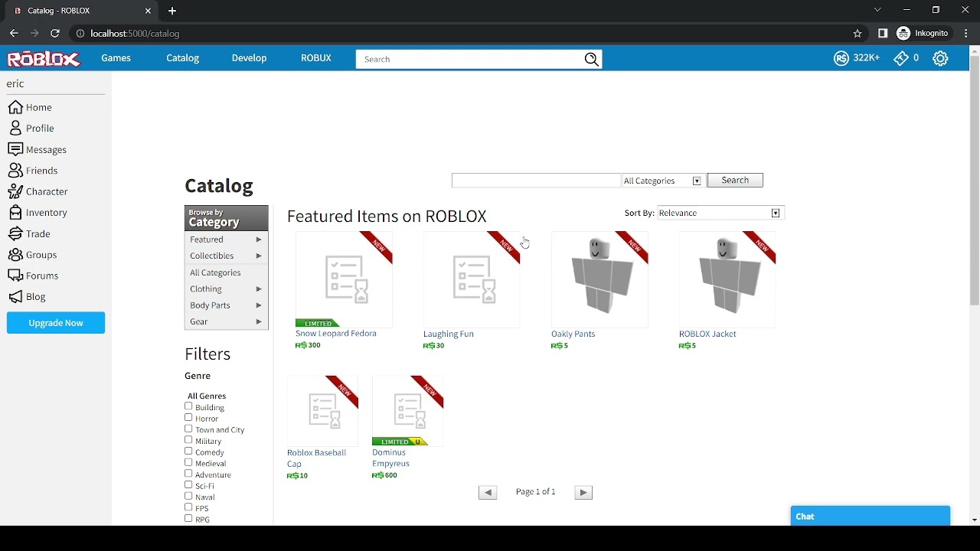This screenshot has width=980, height=551.
Task: Check the Horror genre checkbox
Action: 188,418
